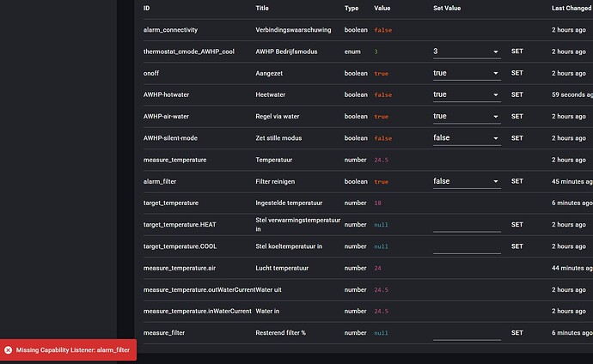Open the AWHP-air-water set value dropdown
The width and height of the screenshot is (593, 364).
tap(467, 116)
